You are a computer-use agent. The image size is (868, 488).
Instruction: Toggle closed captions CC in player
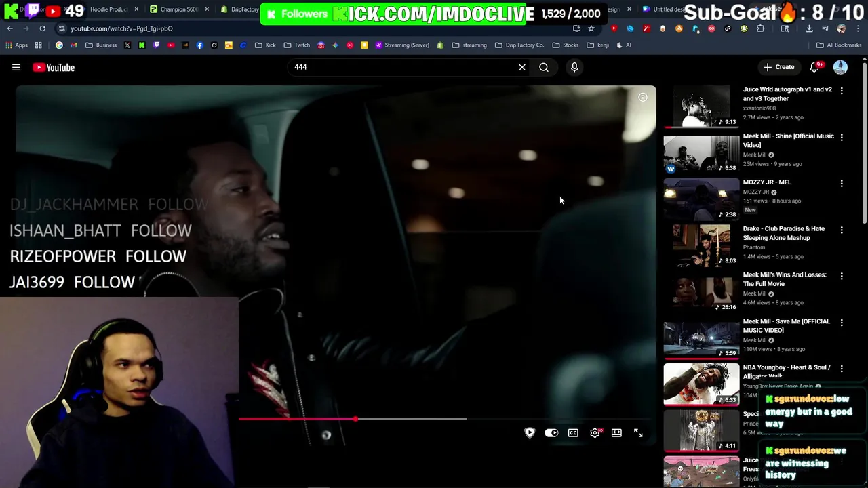point(573,433)
